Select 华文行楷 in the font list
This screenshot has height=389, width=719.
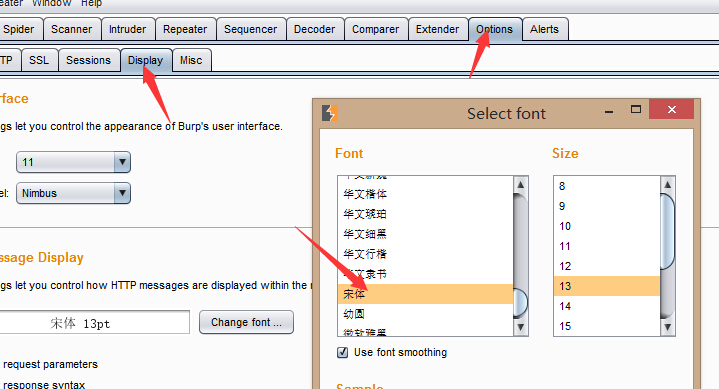(425, 254)
